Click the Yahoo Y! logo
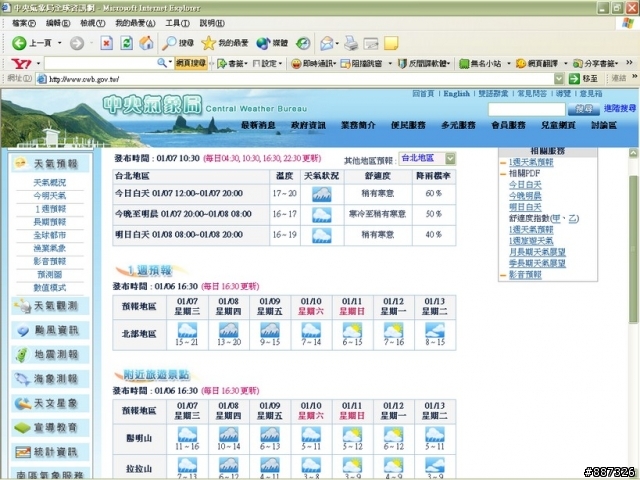The width and height of the screenshot is (640, 480). click(x=21, y=63)
